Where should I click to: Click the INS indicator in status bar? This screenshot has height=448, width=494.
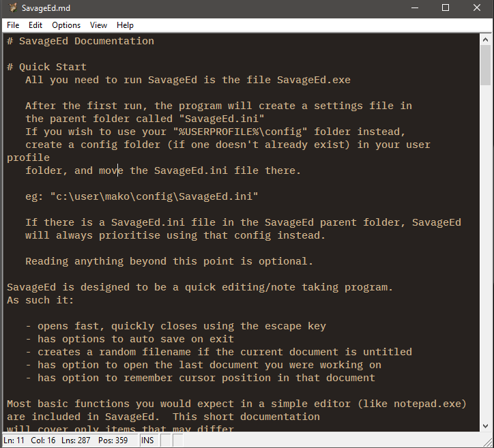coord(147,440)
